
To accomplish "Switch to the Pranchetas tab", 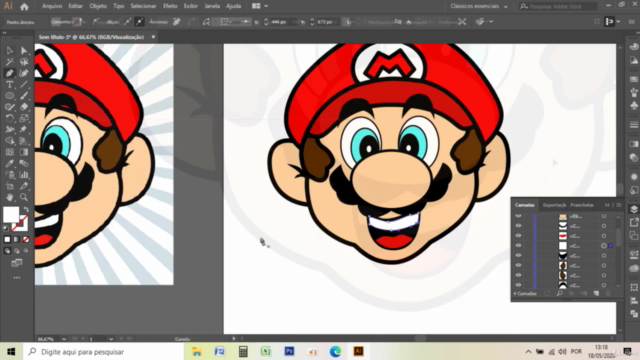I will pyautogui.click(x=582, y=205).
